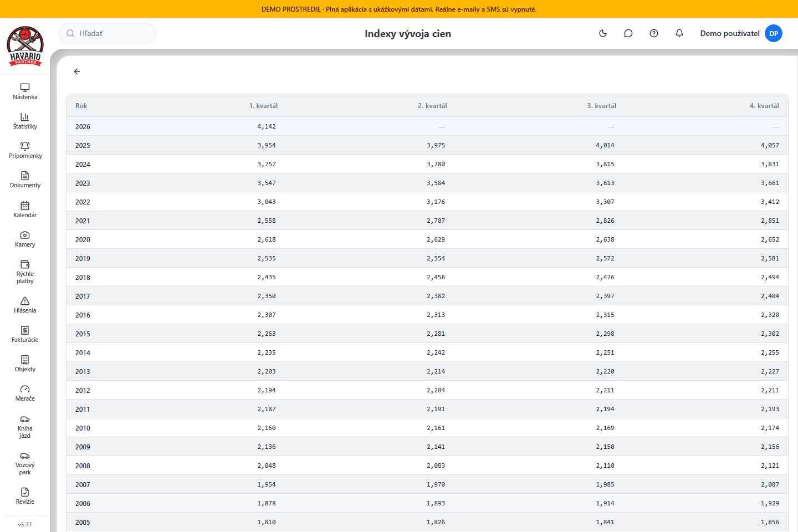Click the 4,057 value in 2025 row
The image size is (798, 532).
point(770,145)
